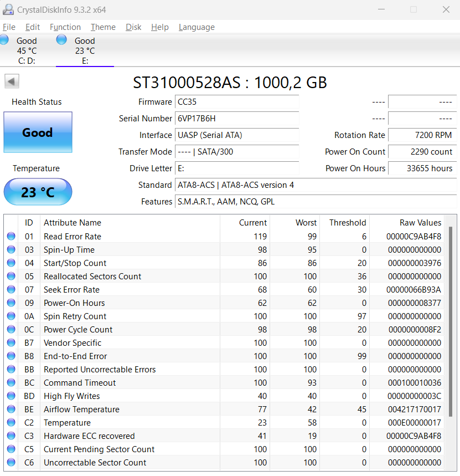Click the previous disk arrow button
Screen dimensions: 460x476
click(x=12, y=81)
